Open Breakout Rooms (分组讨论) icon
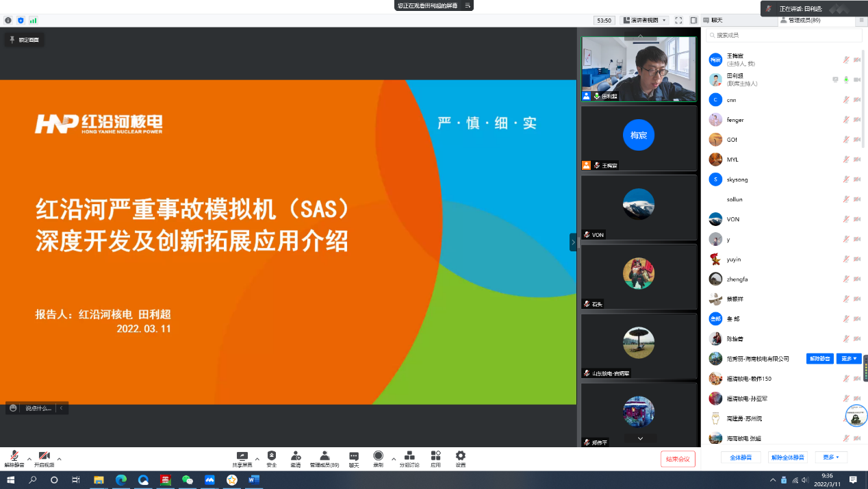The height and width of the screenshot is (489, 868). click(409, 457)
